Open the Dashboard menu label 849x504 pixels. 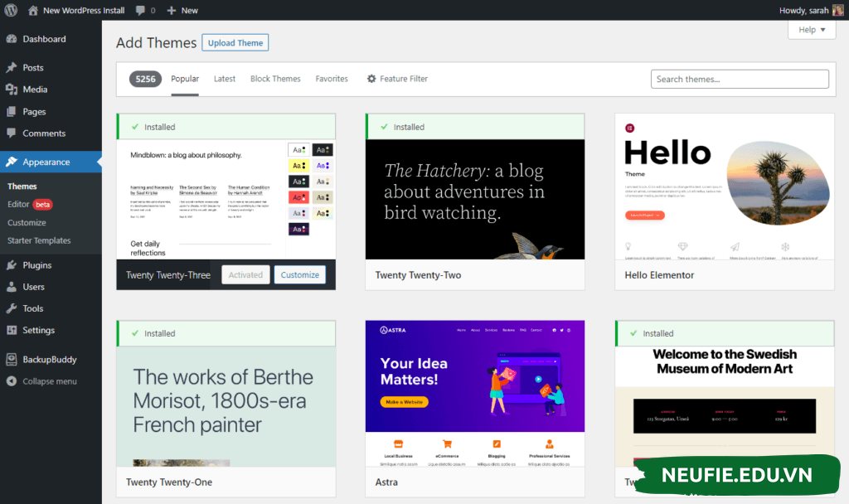(45, 39)
